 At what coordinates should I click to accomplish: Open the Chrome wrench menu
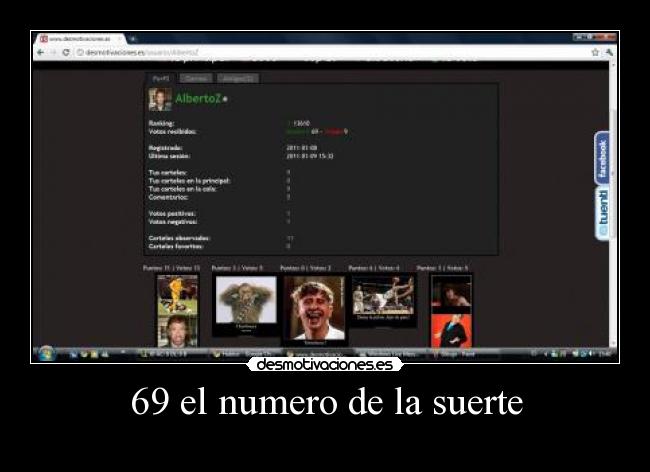(609, 52)
